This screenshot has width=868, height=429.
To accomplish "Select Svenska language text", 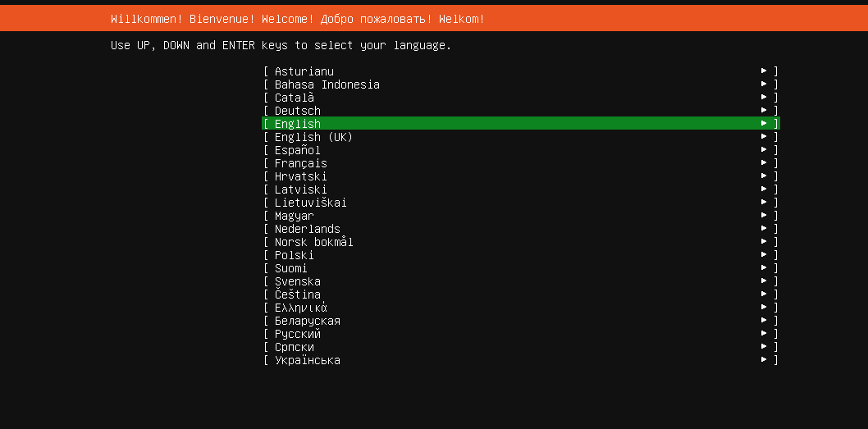I will coord(297,281).
